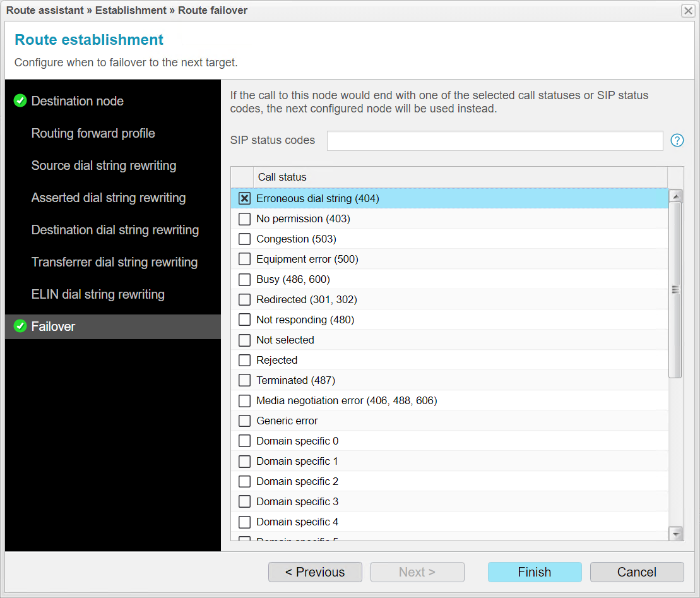The height and width of the screenshot is (598, 700).
Task: Click the Call status column header
Action: 460,177
